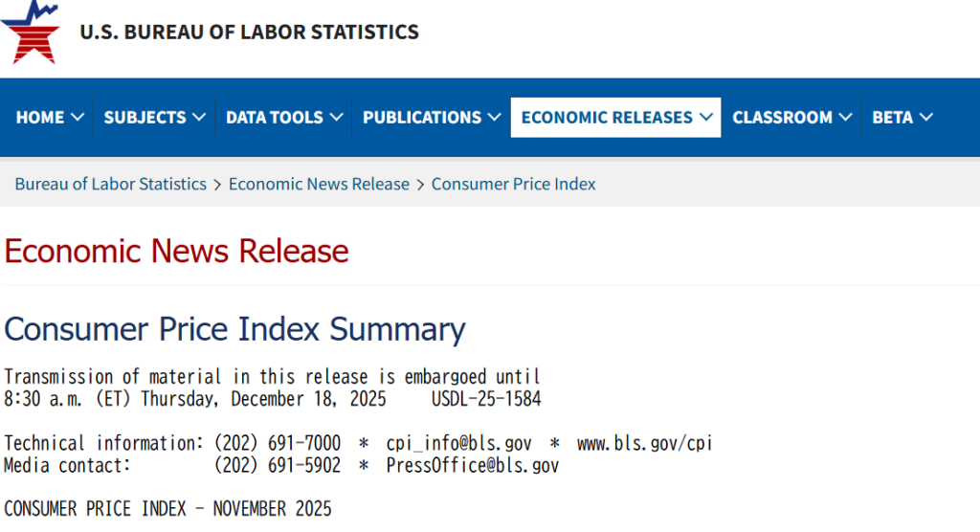Expand the Classroom chevron arrow
This screenshot has width=980, height=532.
(x=845, y=118)
